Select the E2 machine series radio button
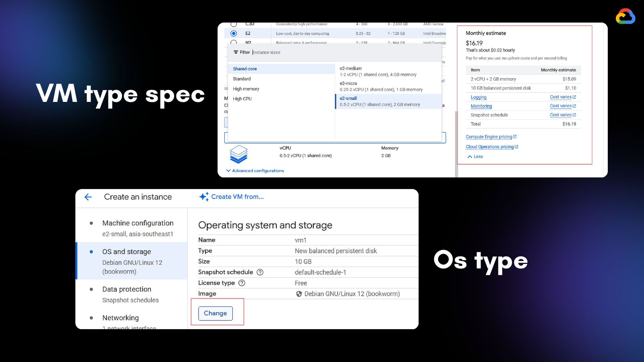644x362 pixels. click(x=234, y=33)
